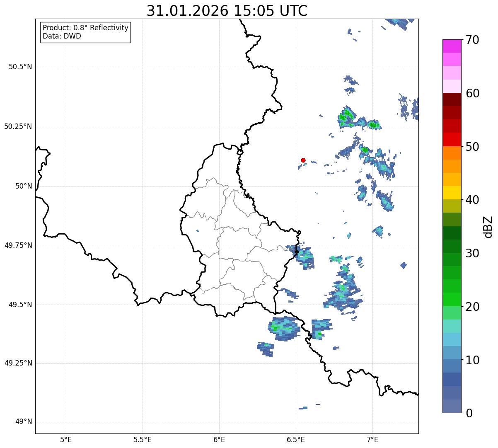Viewport: 498px width, 448px height.
Task: Click the red station marker dot
Action: (303, 160)
